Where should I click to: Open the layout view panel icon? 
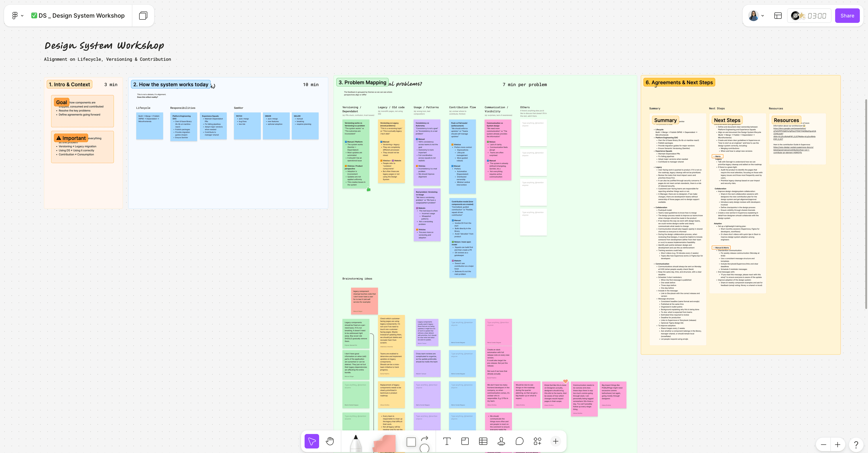(778, 15)
